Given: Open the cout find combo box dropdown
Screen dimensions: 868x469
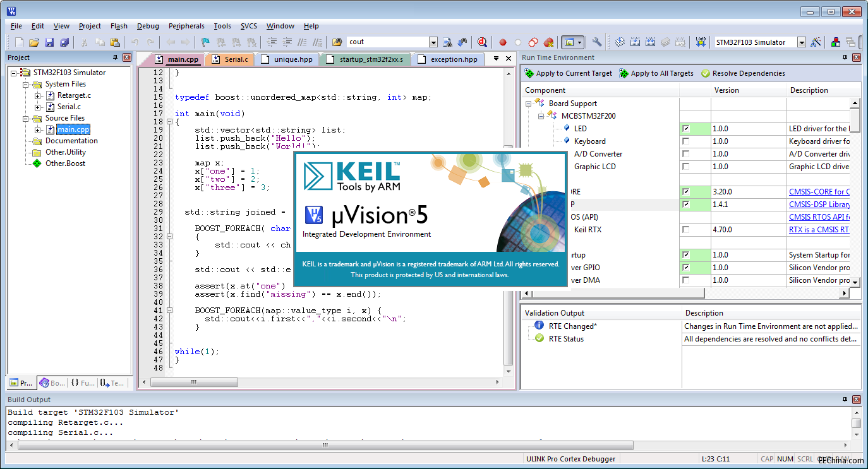Looking at the screenshot, I should coord(433,42).
